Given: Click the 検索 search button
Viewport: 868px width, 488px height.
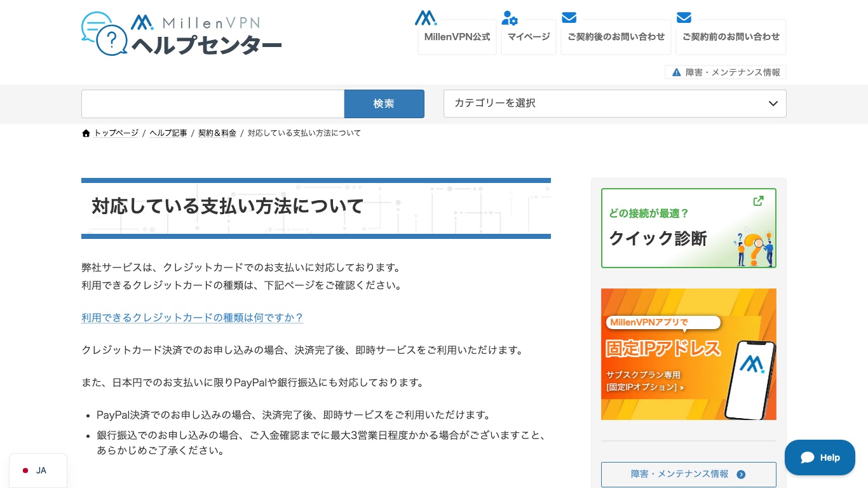Looking at the screenshot, I should [384, 104].
